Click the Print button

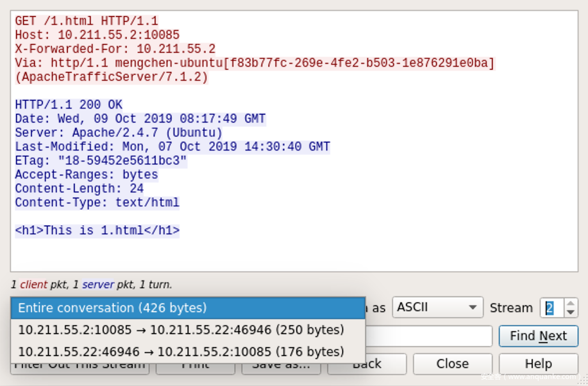tap(195, 368)
